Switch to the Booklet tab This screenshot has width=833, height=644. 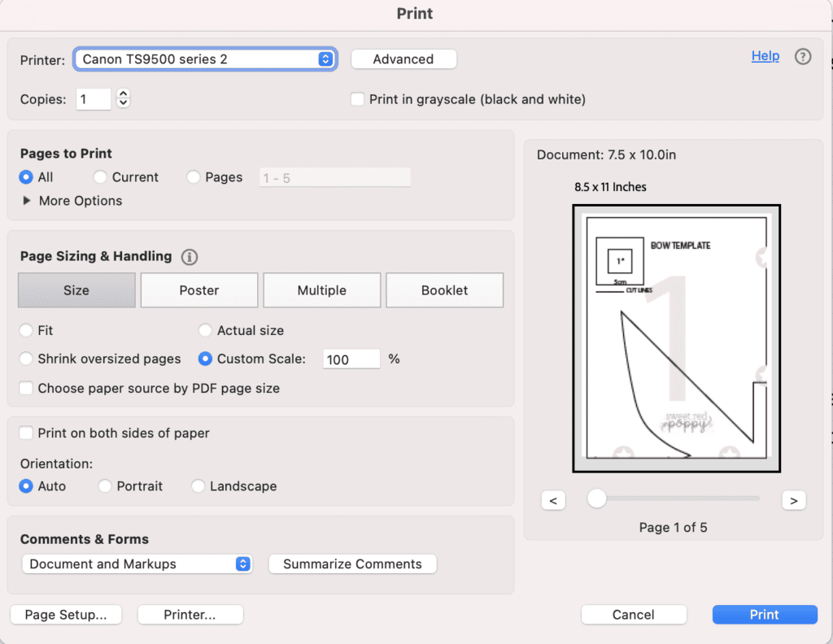pyautogui.click(x=444, y=290)
